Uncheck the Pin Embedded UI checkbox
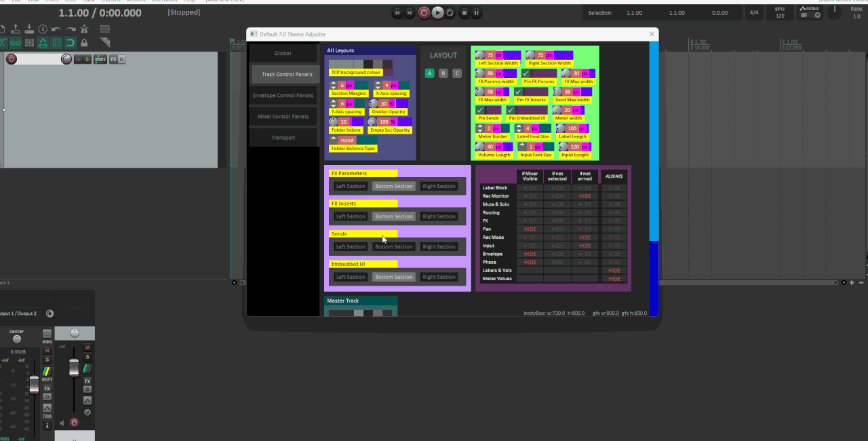This screenshot has height=441, width=868. [511, 110]
